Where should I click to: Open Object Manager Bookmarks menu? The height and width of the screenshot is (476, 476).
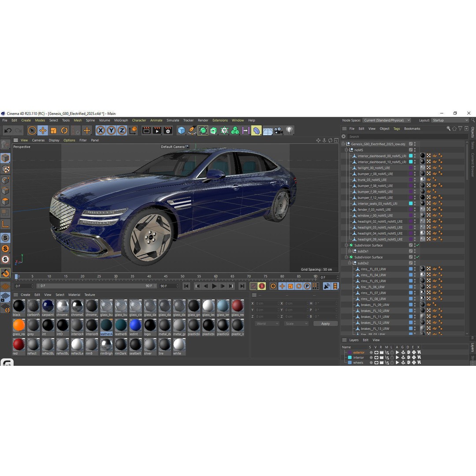[412, 129]
